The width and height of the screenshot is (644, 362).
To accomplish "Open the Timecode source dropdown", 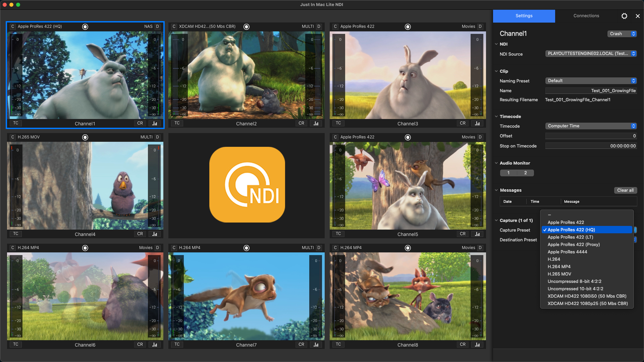I will coord(591,126).
